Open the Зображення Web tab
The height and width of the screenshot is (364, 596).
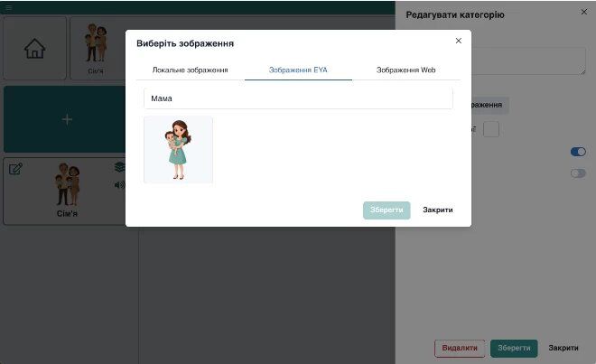click(405, 70)
